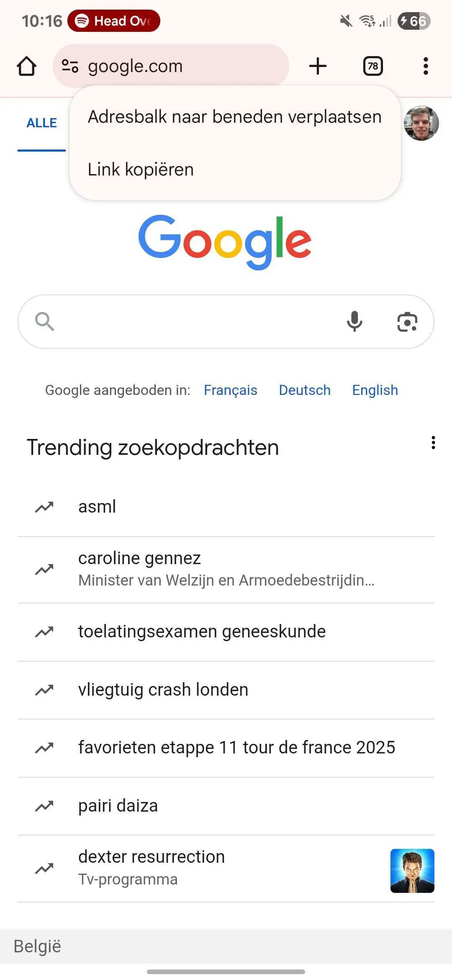452x980 pixels.
Task: Select 'Adresbalk naar beneden verplaatsen'
Action: [x=234, y=116]
